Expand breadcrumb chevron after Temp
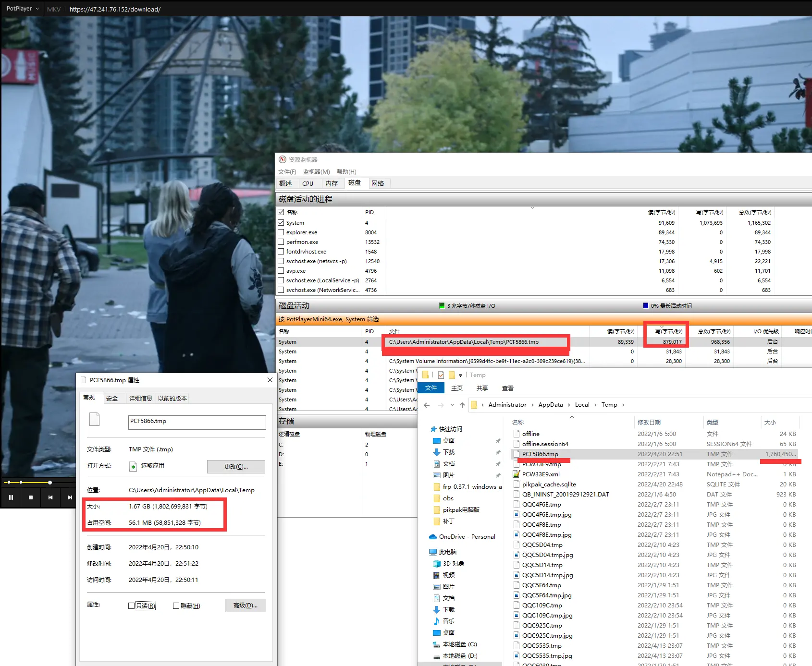Viewport: 812px width, 666px height. [x=623, y=405]
